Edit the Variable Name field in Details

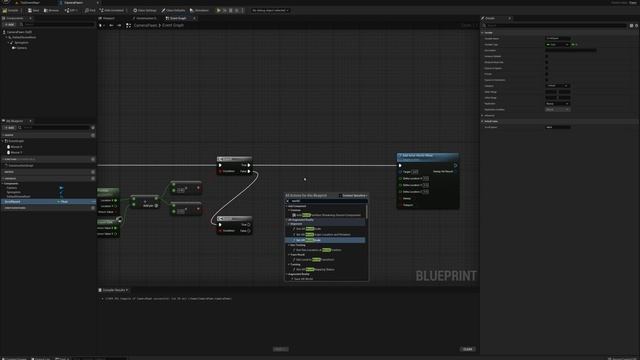click(558, 38)
